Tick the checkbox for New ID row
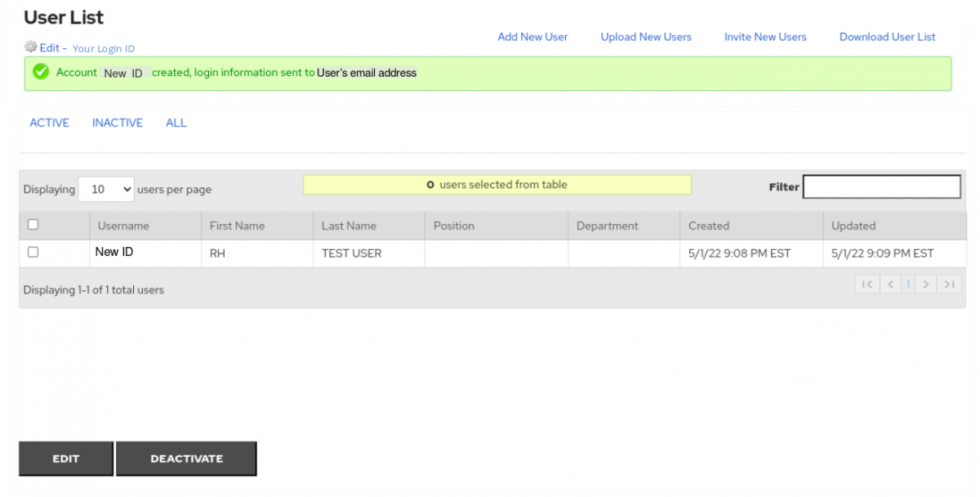980x497 pixels. [33, 253]
